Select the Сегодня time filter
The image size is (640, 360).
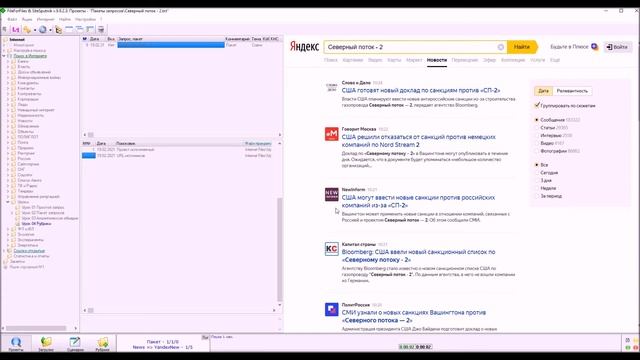click(537, 173)
